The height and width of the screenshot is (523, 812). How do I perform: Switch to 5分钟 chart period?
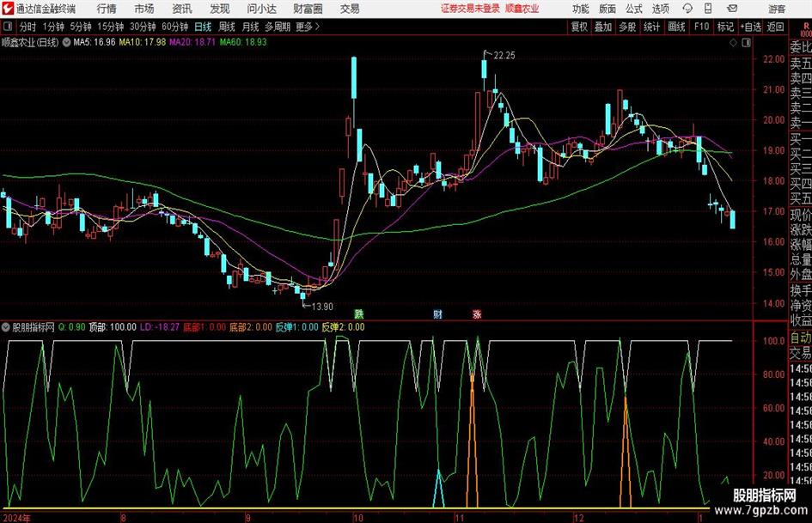click(x=80, y=27)
